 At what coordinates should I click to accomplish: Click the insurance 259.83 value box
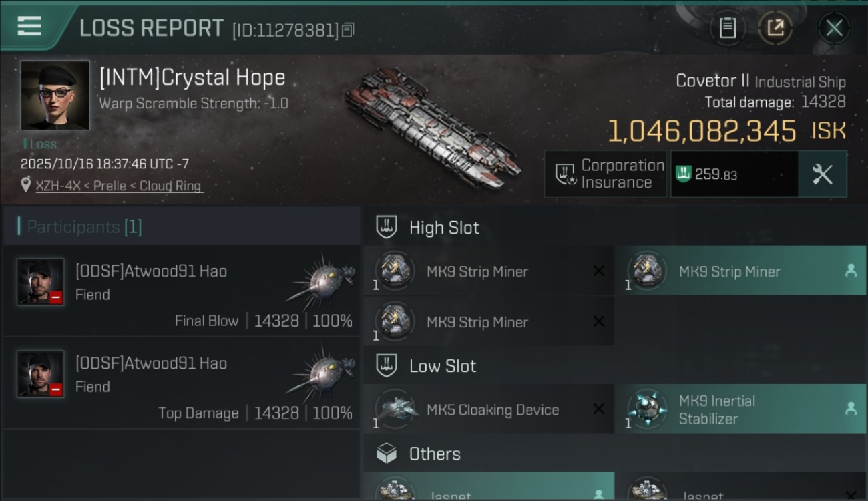pos(734,174)
